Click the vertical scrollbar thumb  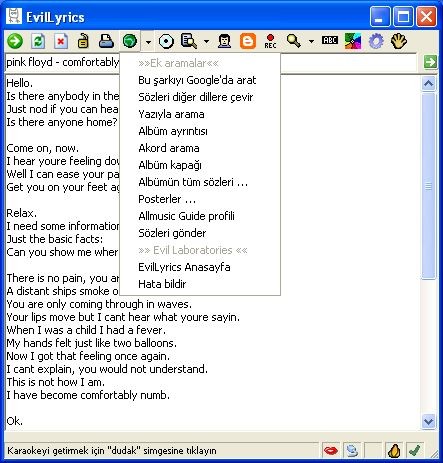[428, 186]
